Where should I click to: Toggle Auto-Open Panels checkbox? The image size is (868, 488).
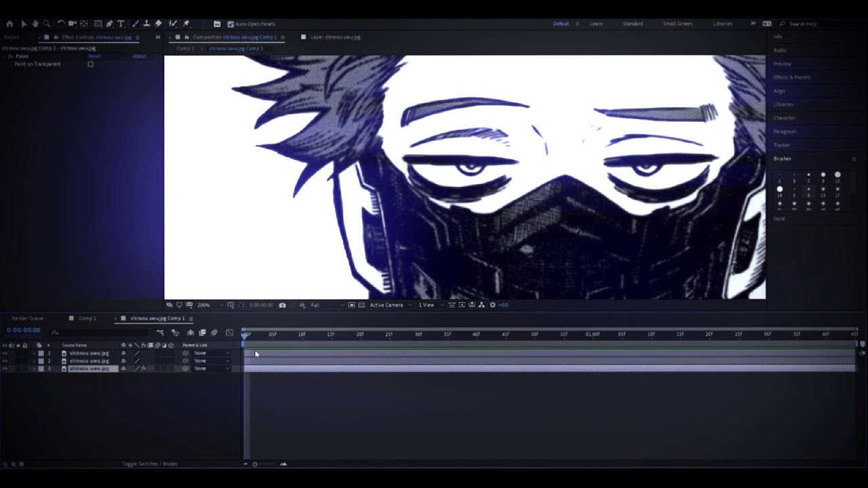[231, 24]
